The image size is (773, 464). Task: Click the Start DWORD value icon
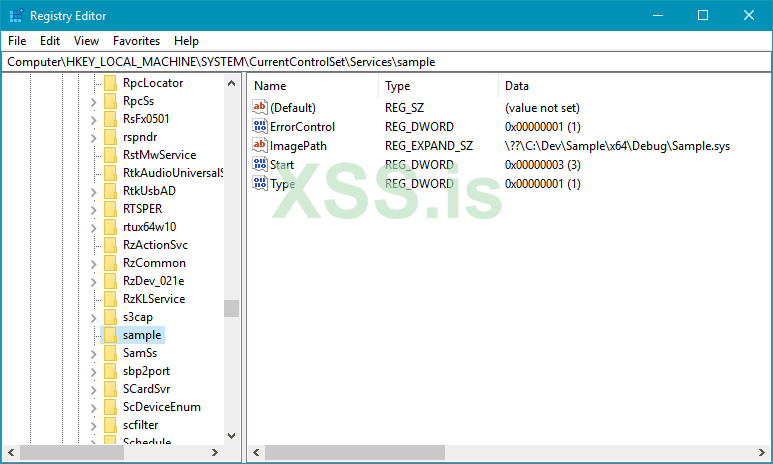260,164
